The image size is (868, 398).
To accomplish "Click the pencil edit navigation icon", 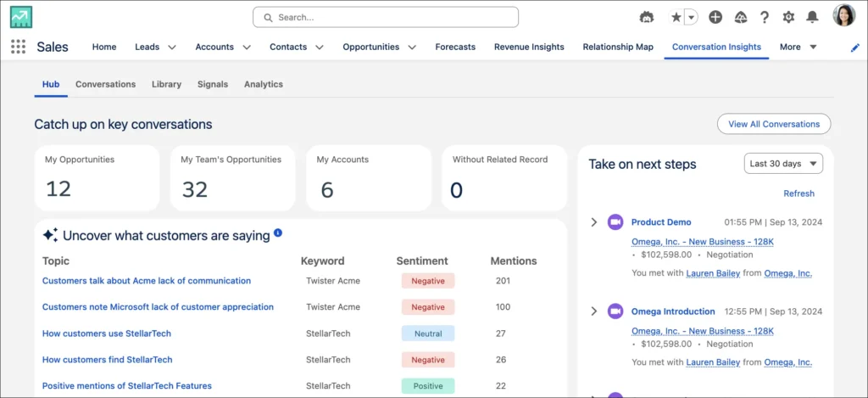I will pos(855,48).
